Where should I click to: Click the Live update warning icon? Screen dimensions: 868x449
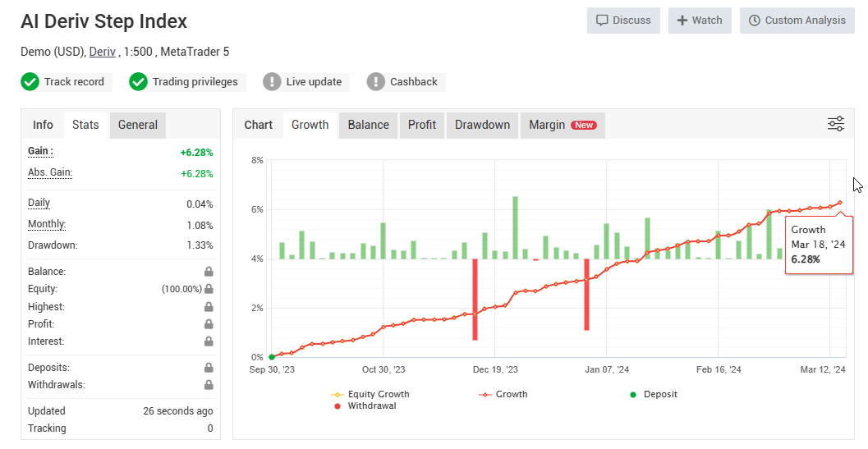point(273,82)
